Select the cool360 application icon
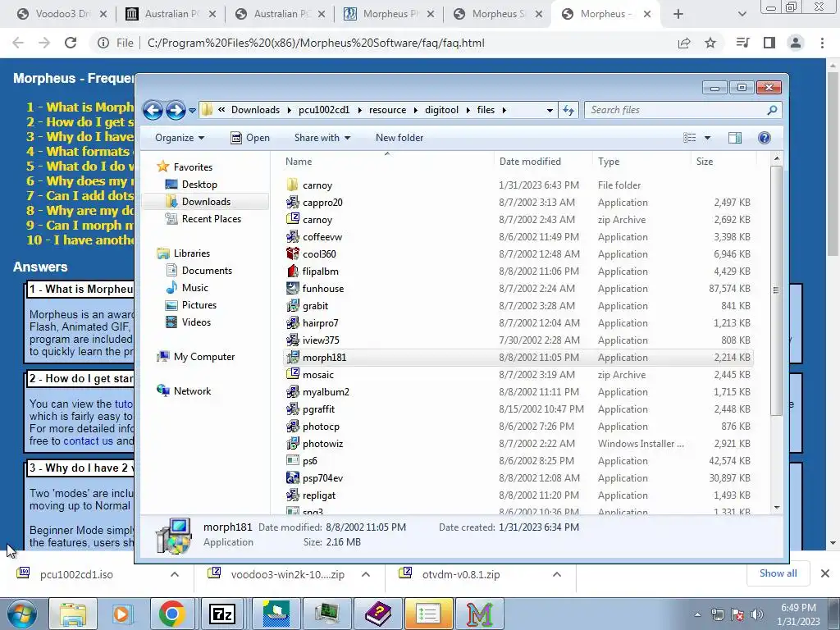 tap(293, 253)
